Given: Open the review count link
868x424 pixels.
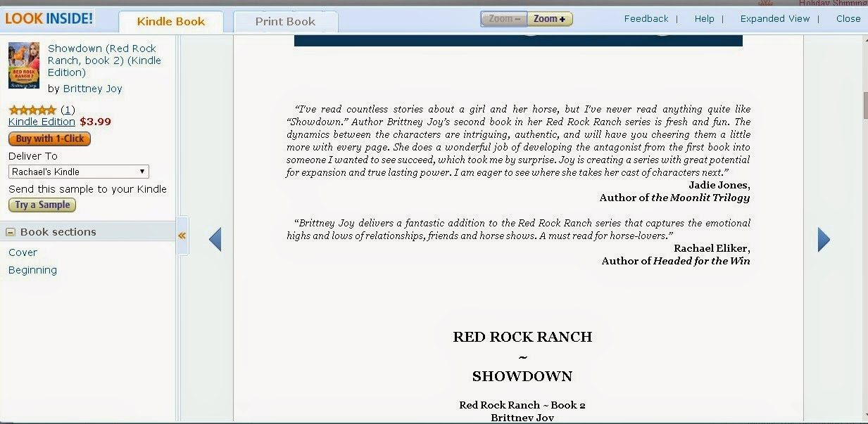Looking at the screenshot, I should [68, 110].
